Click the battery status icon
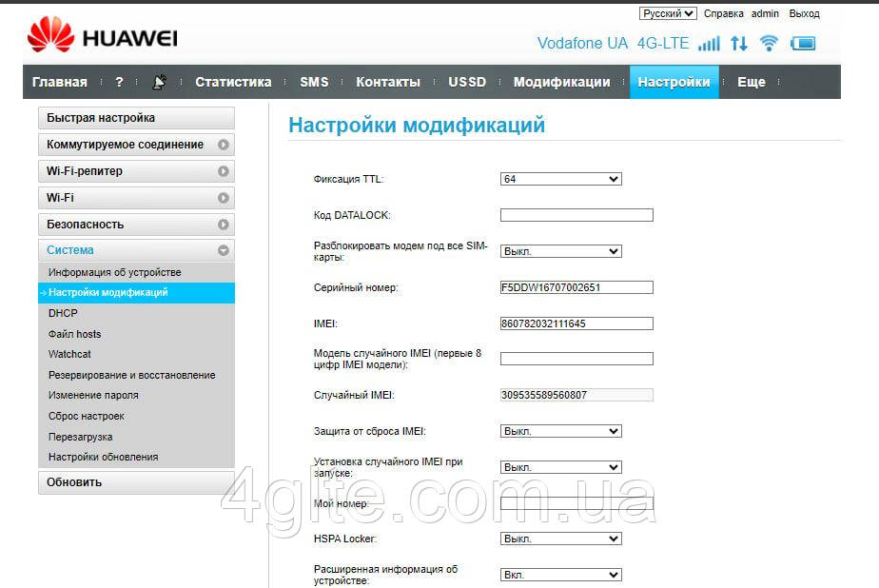This screenshot has height=588, width=879. tap(803, 44)
